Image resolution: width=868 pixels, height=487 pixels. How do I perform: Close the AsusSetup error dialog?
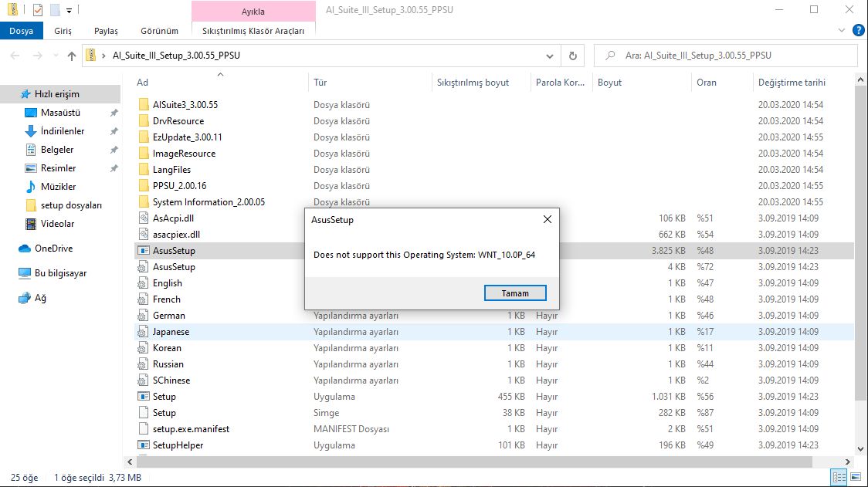547,220
